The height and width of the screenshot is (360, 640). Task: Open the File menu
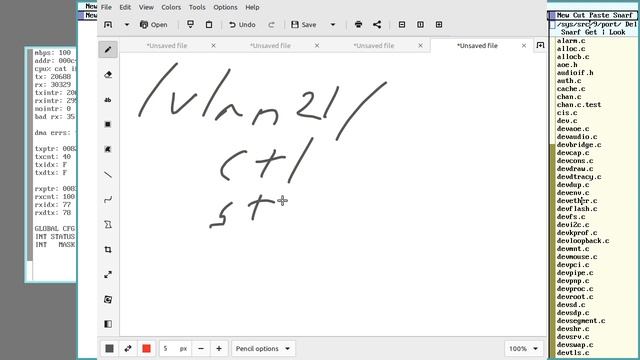coord(106,7)
